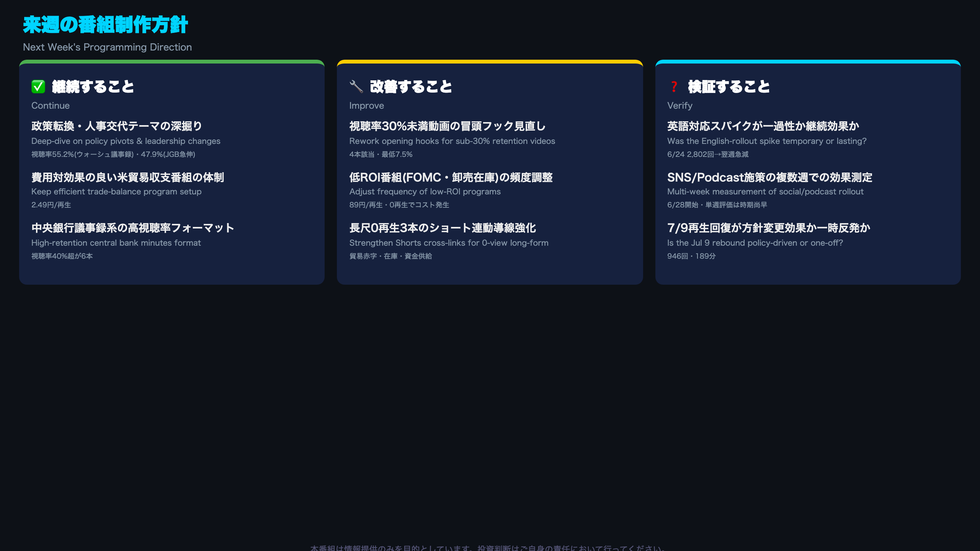980x551 pixels.
Task: Click Is the Jul 9 rebound text
Action: click(x=755, y=243)
